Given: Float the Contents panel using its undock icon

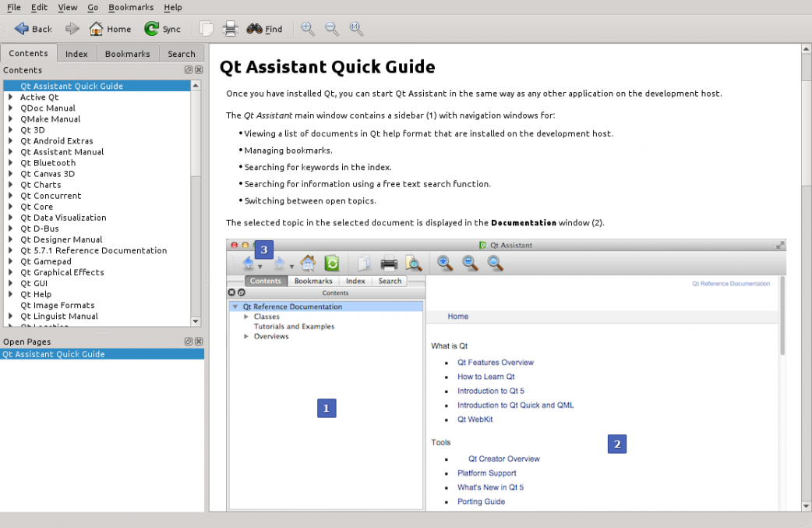Looking at the screenshot, I should (189, 70).
